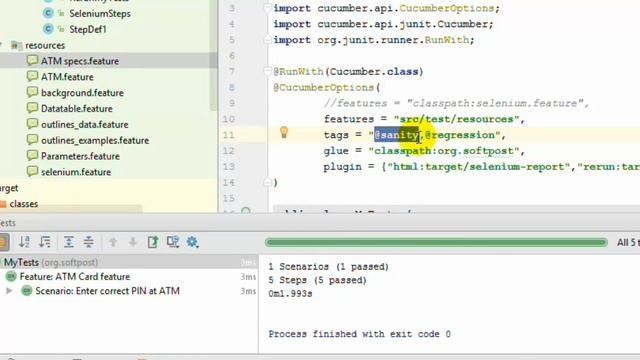The width and height of the screenshot is (640, 360).
Task: Click Datatable.feature file icon
Action: pos(32,108)
